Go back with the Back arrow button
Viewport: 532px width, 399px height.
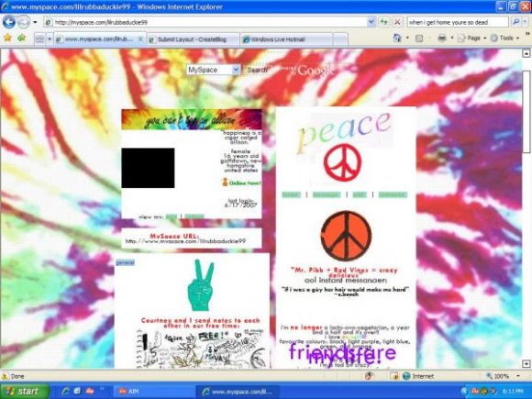click(9, 22)
